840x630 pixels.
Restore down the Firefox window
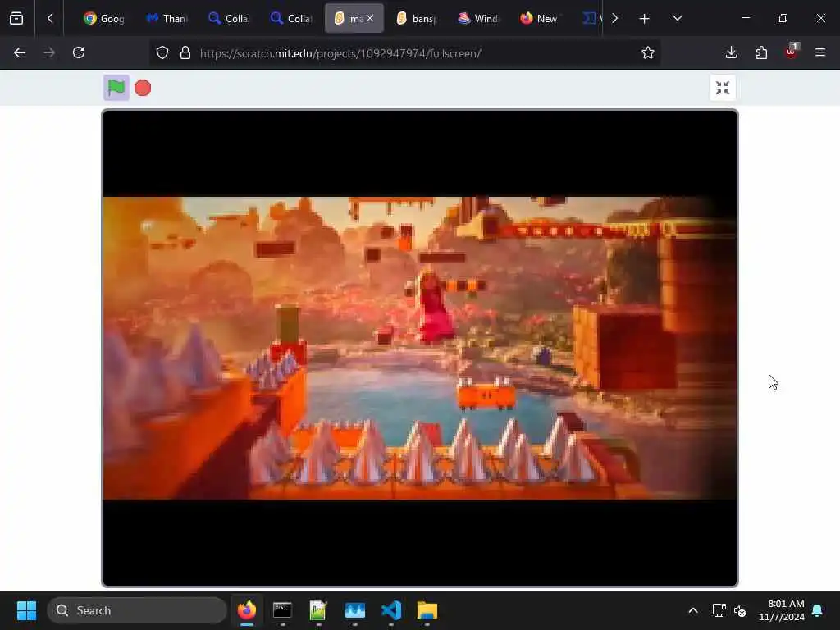pyautogui.click(x=783, y=18)
